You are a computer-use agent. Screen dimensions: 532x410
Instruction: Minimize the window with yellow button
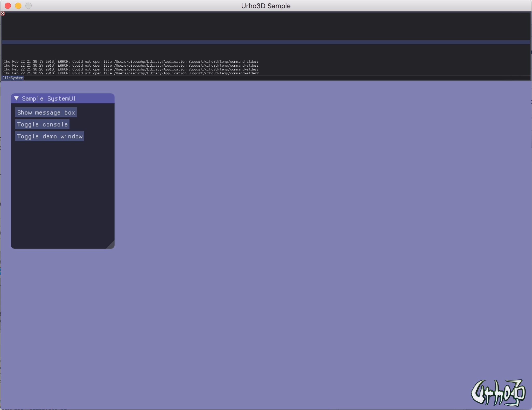(x=18, y=6)
